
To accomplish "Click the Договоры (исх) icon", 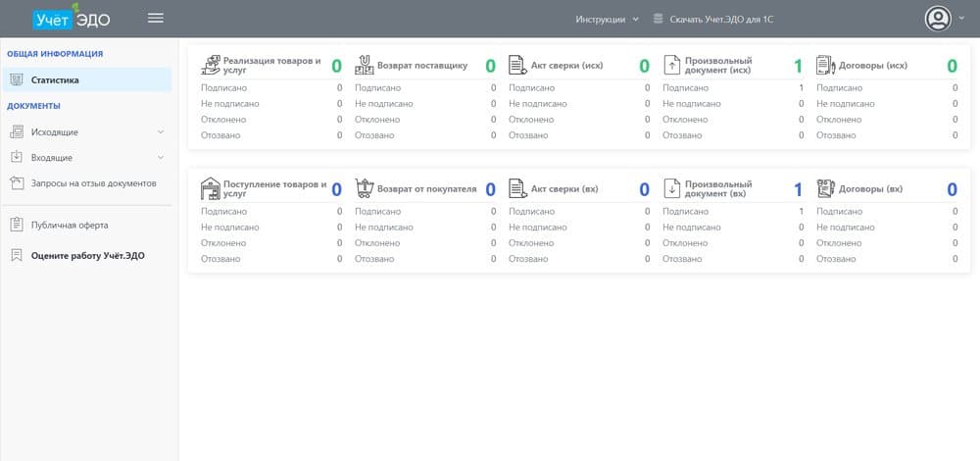I will (825, 65).
